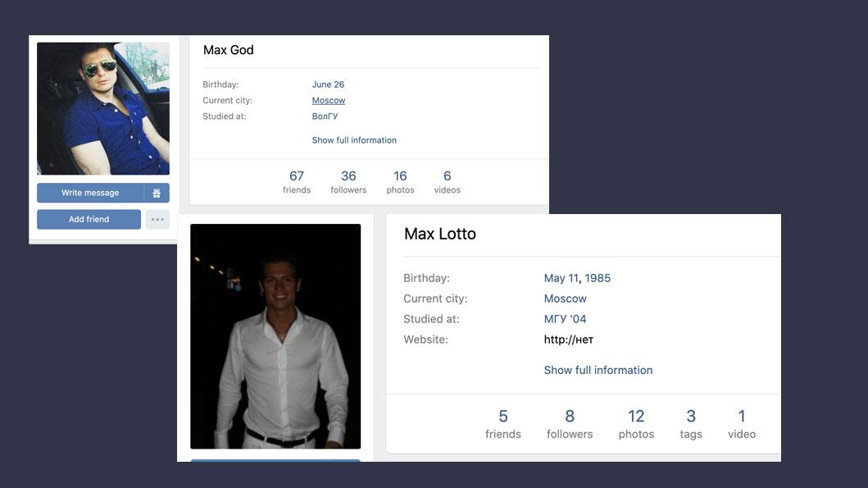Open Max God's 36 followers list
The height and width of the screenshot is (488, 868).
click(348, 182)
